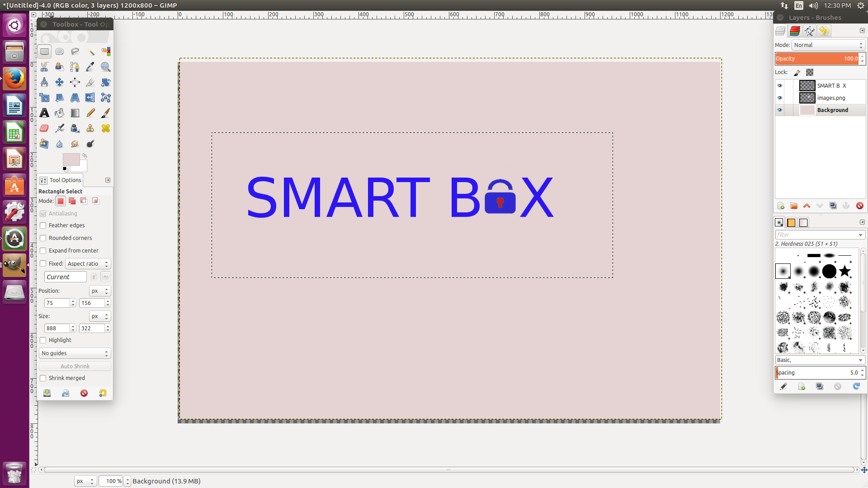Screen dimensions: 868x488
Task: Hide the images.png layer
Action: [x=779, y=98]
